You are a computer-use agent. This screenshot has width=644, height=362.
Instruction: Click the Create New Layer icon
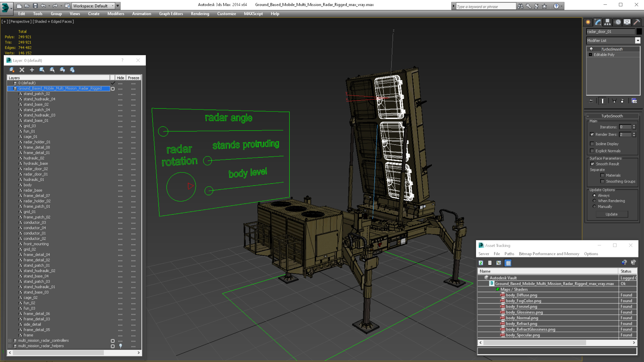coord(11,70)
